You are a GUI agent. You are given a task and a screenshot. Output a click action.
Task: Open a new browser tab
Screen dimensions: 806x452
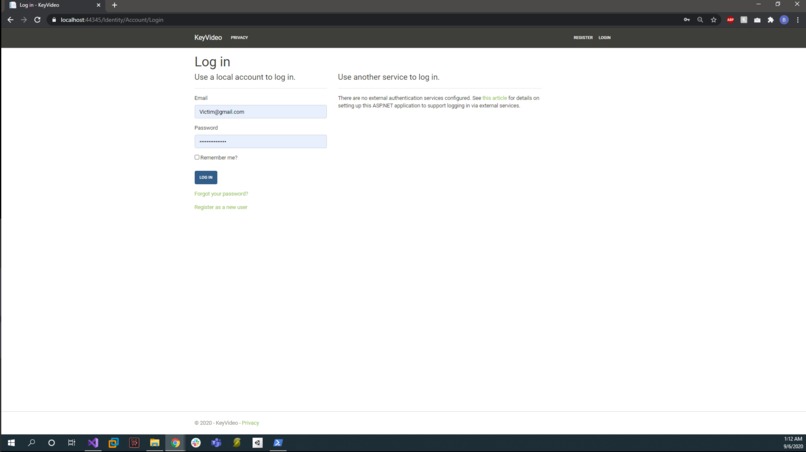pos(114,5)
